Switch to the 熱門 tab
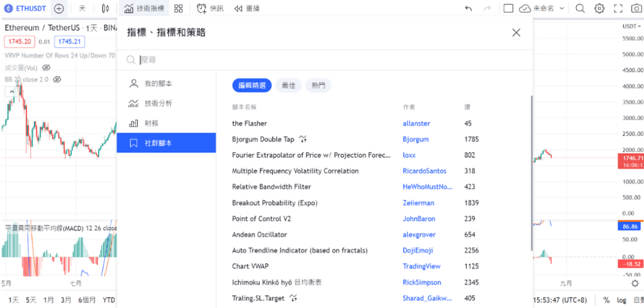644x308 pixels. [x=318, y=86]
